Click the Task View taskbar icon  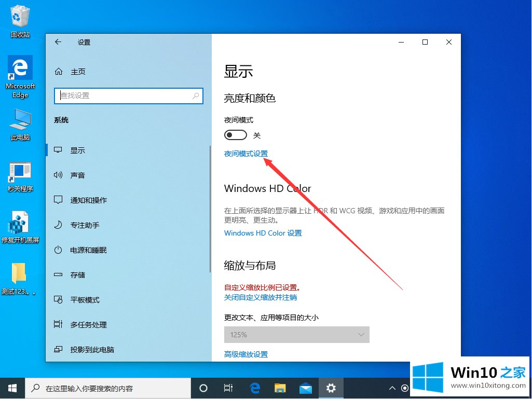[x=228, y=388]
